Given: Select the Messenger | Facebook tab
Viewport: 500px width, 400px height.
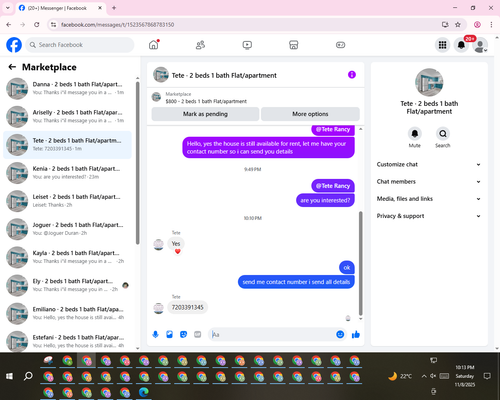Looking at the screenshot, I should pyautogui.click(x=61, y=8).
